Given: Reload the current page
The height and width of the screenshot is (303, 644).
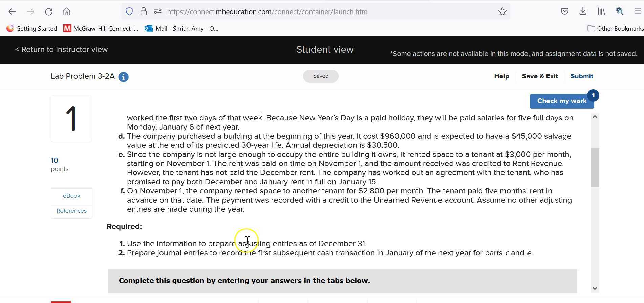Looking at the screenshot, I should (x=49, y=12).
